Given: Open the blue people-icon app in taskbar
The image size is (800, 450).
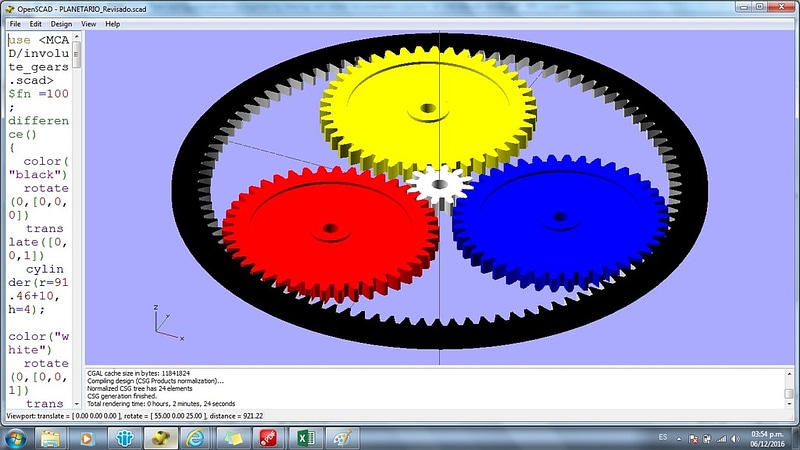Looking at the screenshot, I should [124, 439].
